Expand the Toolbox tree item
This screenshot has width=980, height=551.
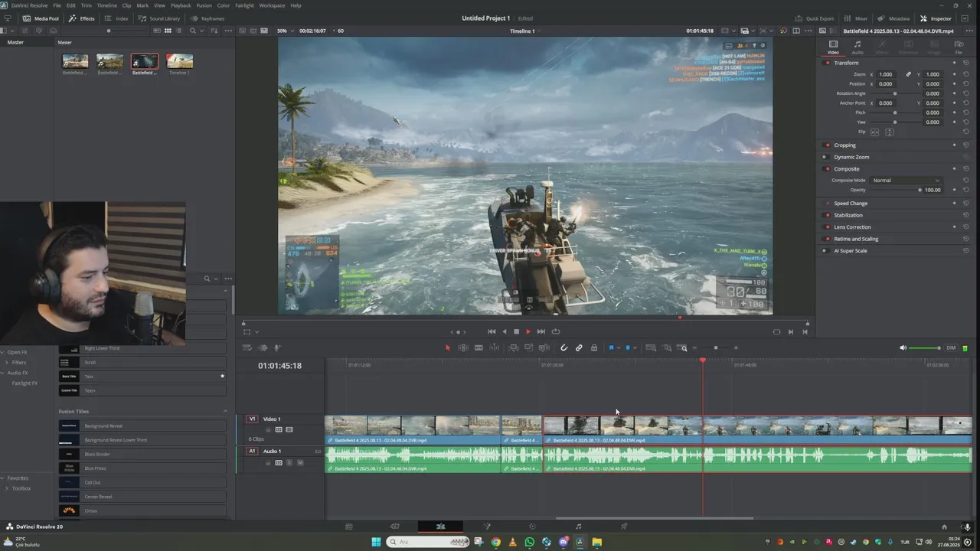(x=7, y=488)
